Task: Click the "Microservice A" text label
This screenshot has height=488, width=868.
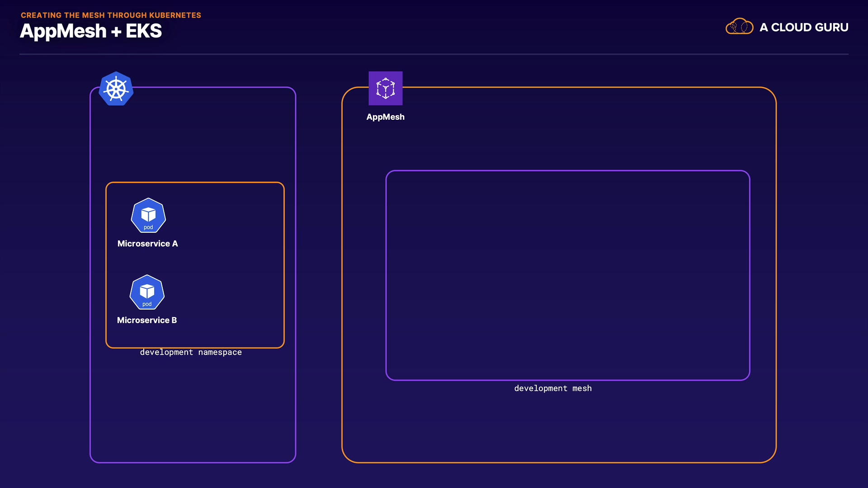Action: 147,244
